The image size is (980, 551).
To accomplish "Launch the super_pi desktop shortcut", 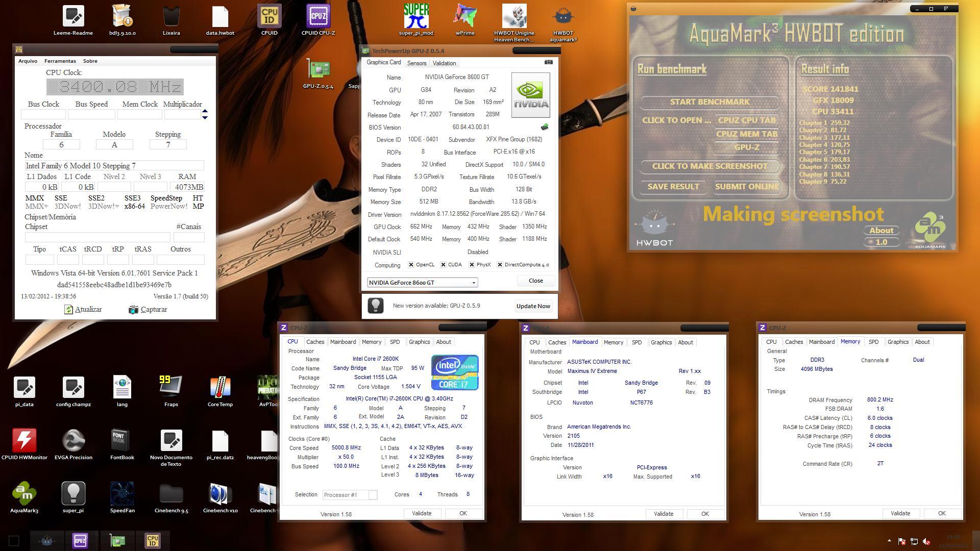I will [73, 497].
